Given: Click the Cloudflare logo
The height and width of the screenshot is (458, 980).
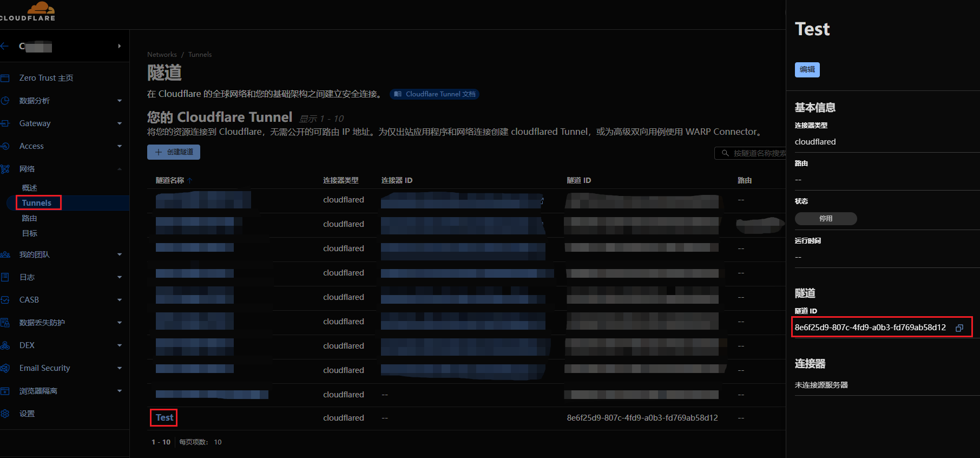Looking at the screenshot, I should [28, 11].
